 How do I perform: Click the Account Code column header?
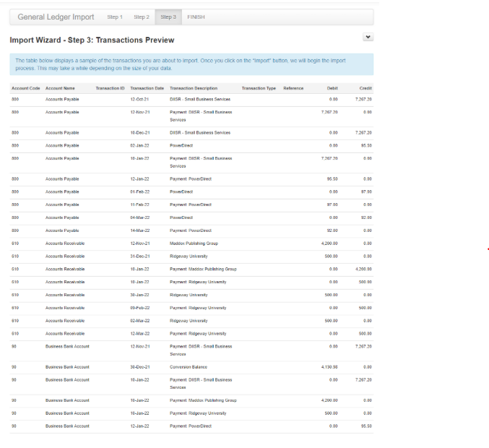[x=25, y=88]
